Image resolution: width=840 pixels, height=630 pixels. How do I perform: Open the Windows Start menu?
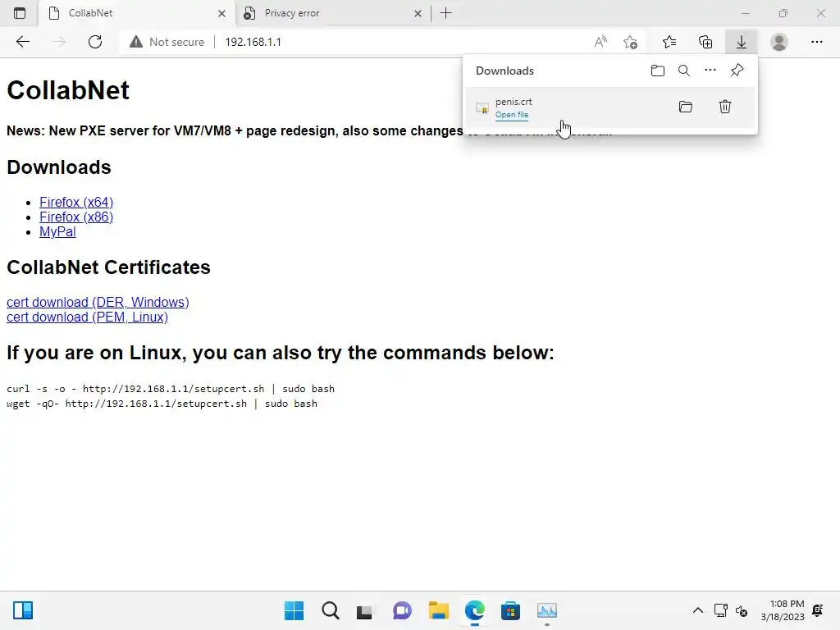pyautogui.click(x=294, y=610)
